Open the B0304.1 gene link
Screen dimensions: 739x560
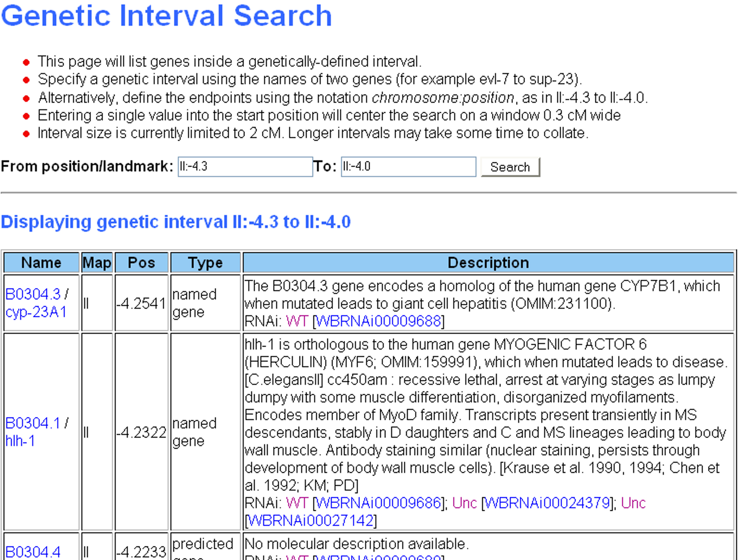[33, 423]
